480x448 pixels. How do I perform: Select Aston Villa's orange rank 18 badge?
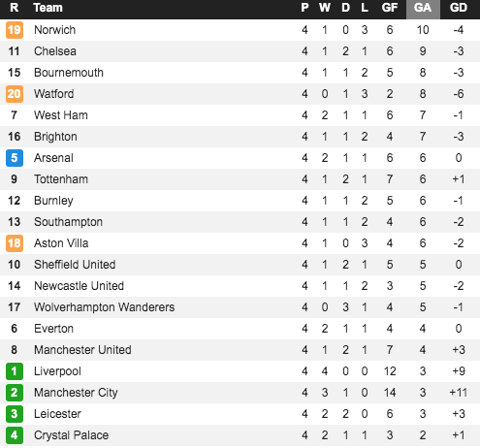(15, 243)
